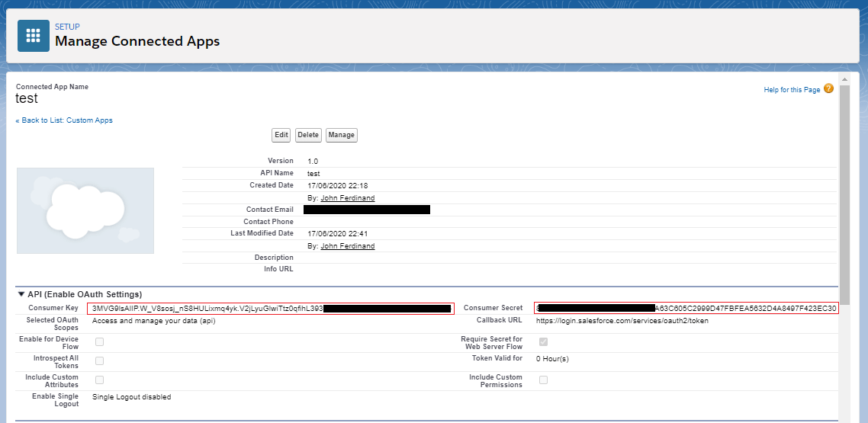Click the Edit button
Viewport: 868px width, 423px height.
[x=281, y=135]
